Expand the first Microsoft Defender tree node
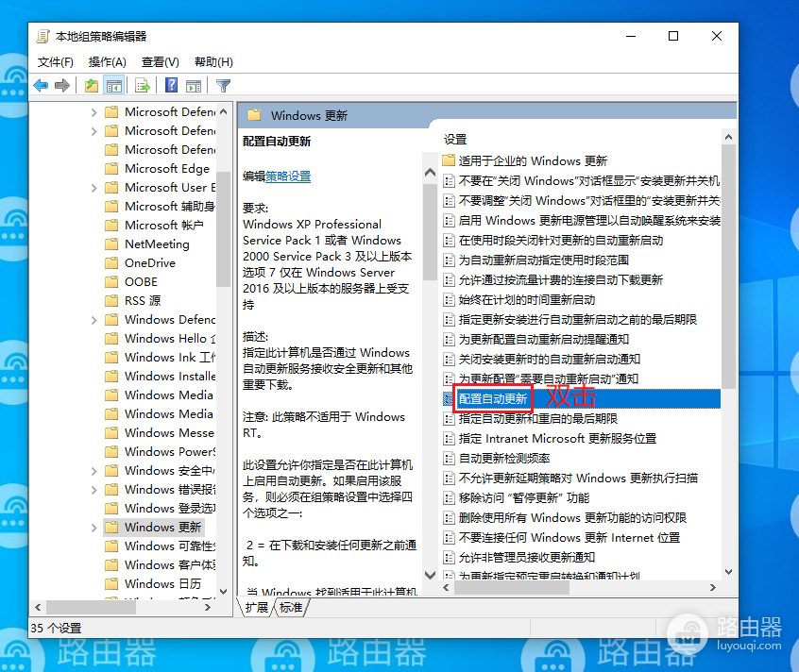 pyautogui.click(x=93, y=112)
